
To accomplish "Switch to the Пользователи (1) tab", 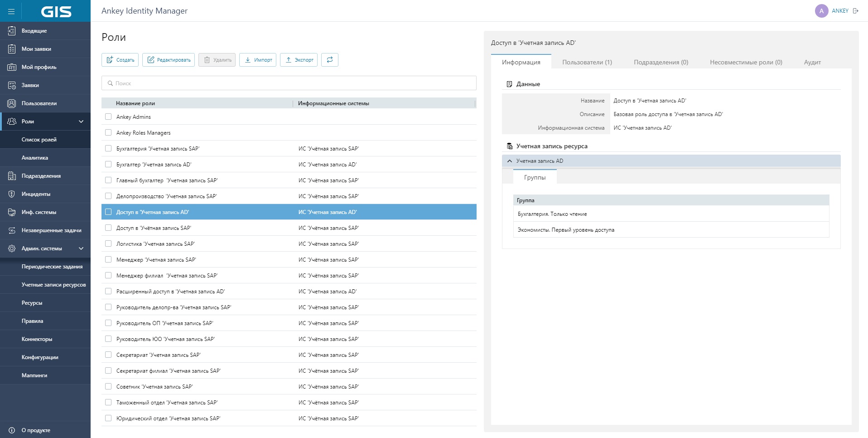I will (x=587, y=62).
